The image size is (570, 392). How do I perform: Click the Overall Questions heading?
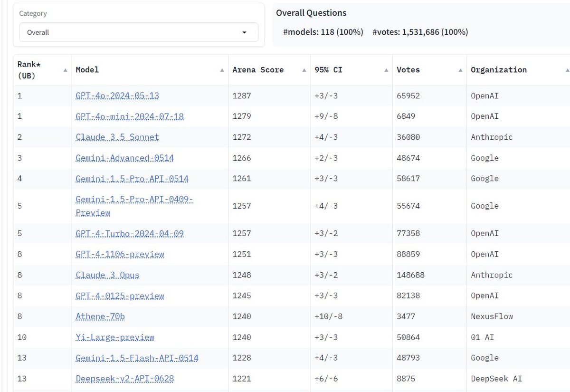(311, 13)
